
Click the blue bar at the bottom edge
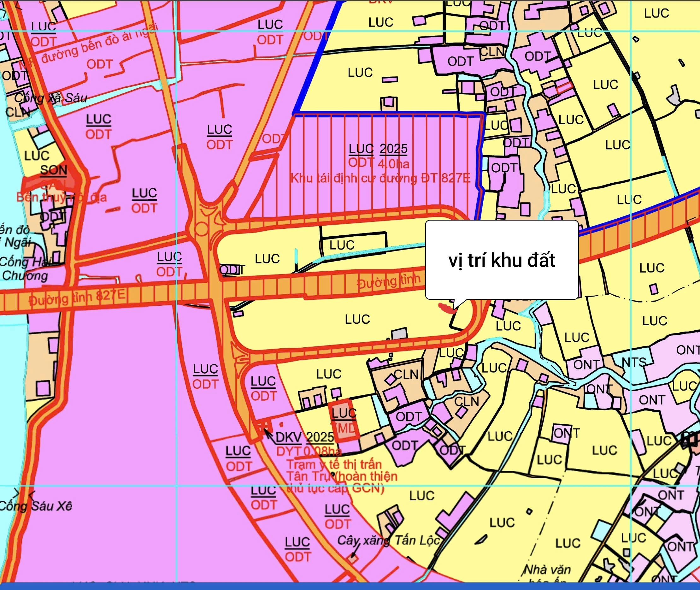(350, 587)
